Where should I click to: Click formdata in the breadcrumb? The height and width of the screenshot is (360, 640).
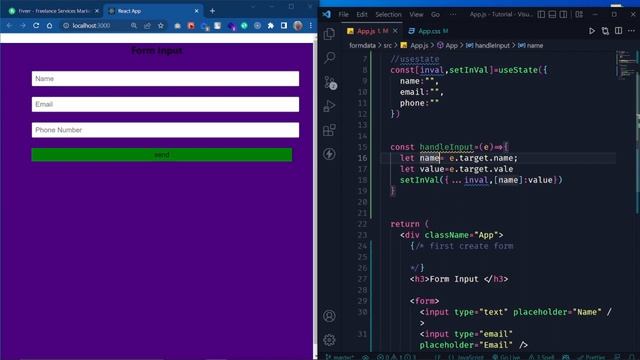[362, 45]
